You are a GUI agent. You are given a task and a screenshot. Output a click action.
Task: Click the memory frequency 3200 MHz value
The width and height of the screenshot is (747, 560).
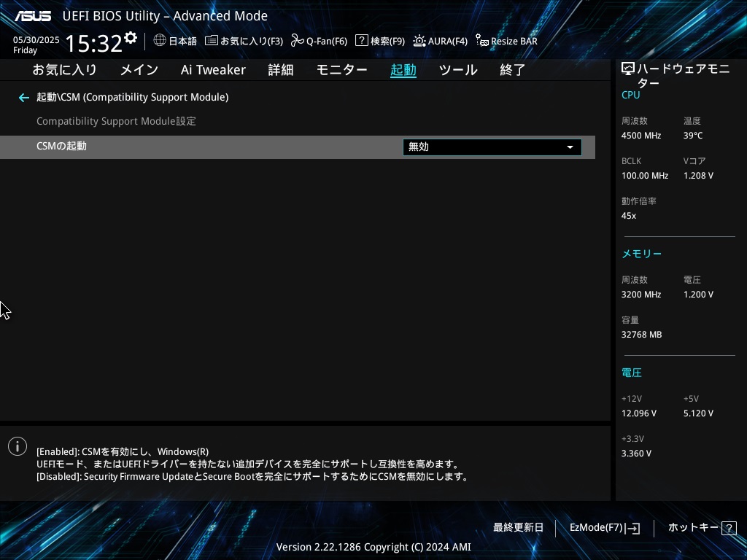(x=641, y=295)
